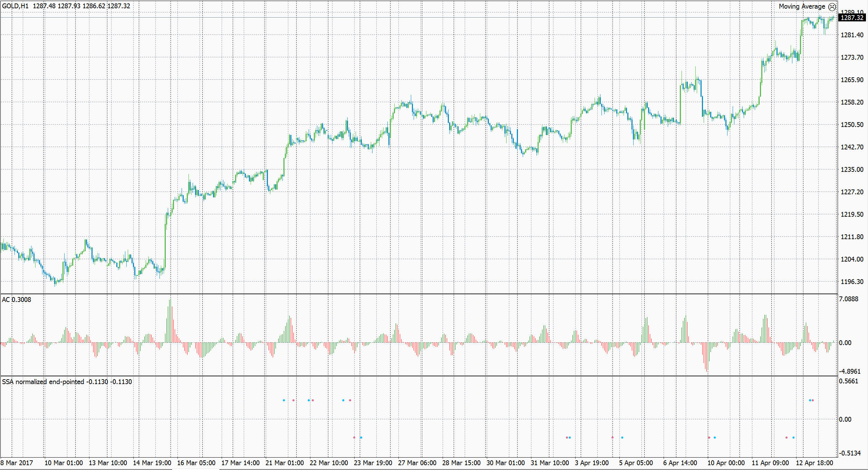The height and width of the screenshot is (470, 868).
Task: Select the 21 Mar 01:00 time label
Action: (284, 463)
